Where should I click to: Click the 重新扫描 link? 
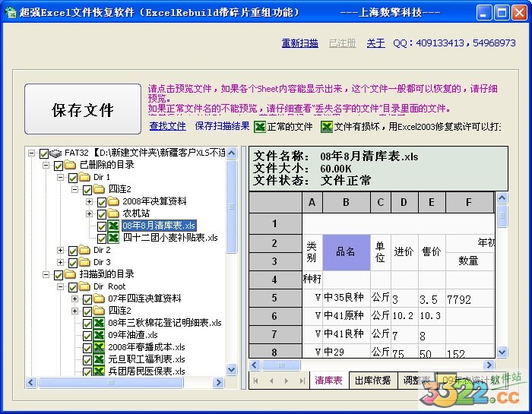[x=300, y=43]
